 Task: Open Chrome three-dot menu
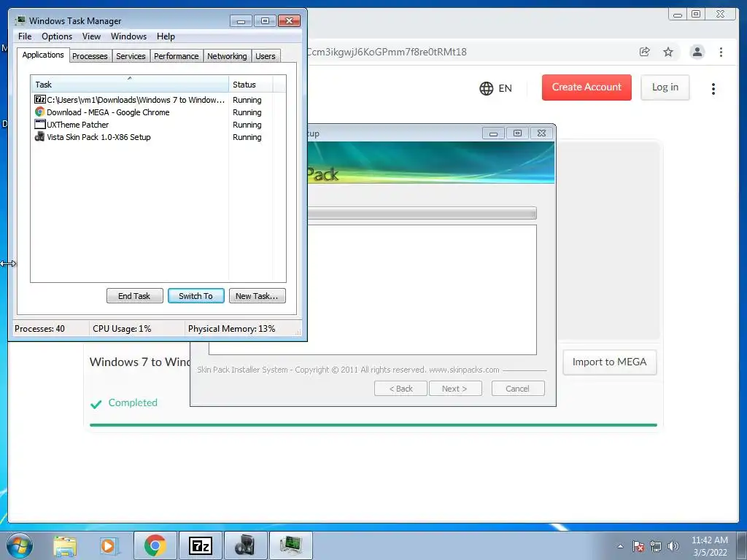coord(721,52)
